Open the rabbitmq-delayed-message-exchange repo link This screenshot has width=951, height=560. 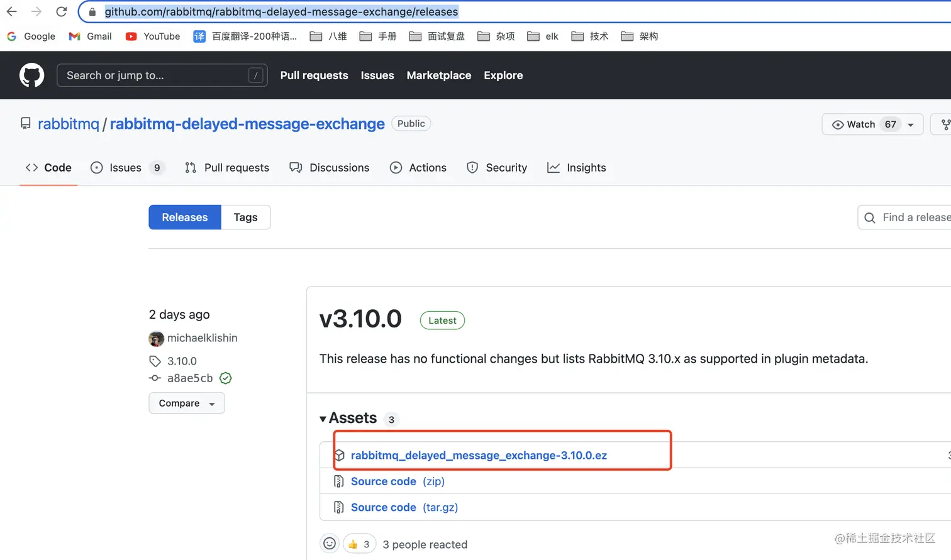247,124
